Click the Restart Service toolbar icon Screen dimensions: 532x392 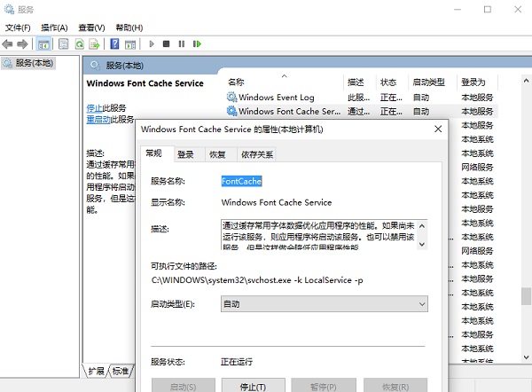[x=197, y=43]
